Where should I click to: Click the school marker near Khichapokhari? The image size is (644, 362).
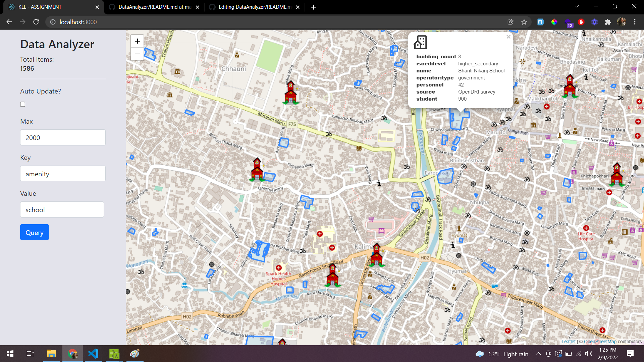(x=617, y=174)
